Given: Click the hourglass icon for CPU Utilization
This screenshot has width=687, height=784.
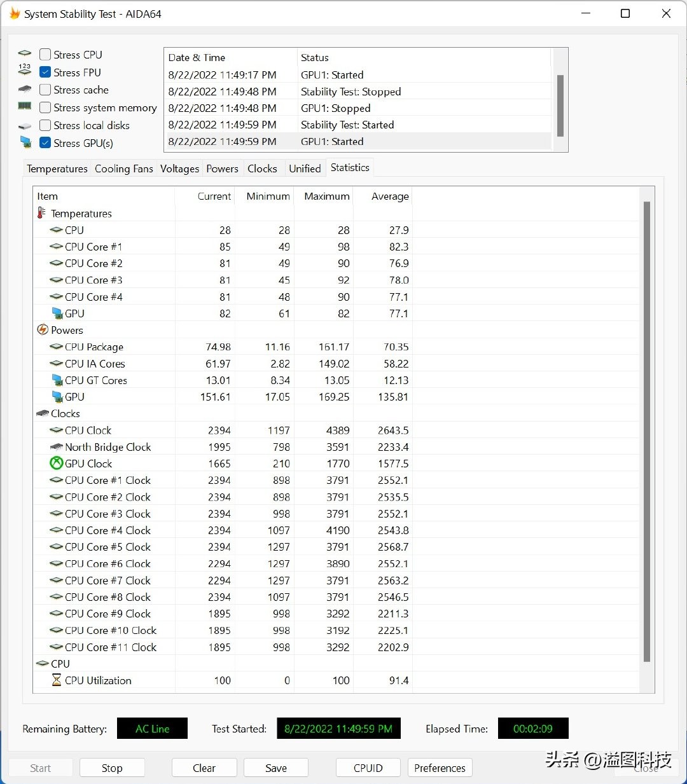Looking at the screenshot, I should click(56, 680).
